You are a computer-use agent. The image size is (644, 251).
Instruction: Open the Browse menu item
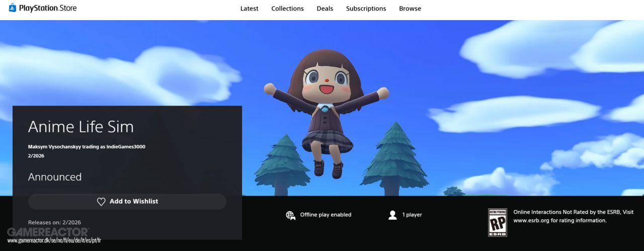point(410,9)
